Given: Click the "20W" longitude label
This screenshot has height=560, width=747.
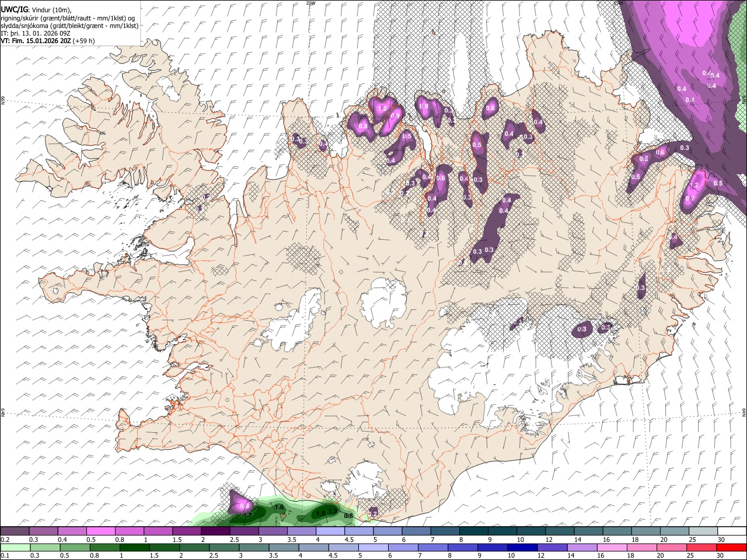Looking at the screenshot, I should [310, 3].
